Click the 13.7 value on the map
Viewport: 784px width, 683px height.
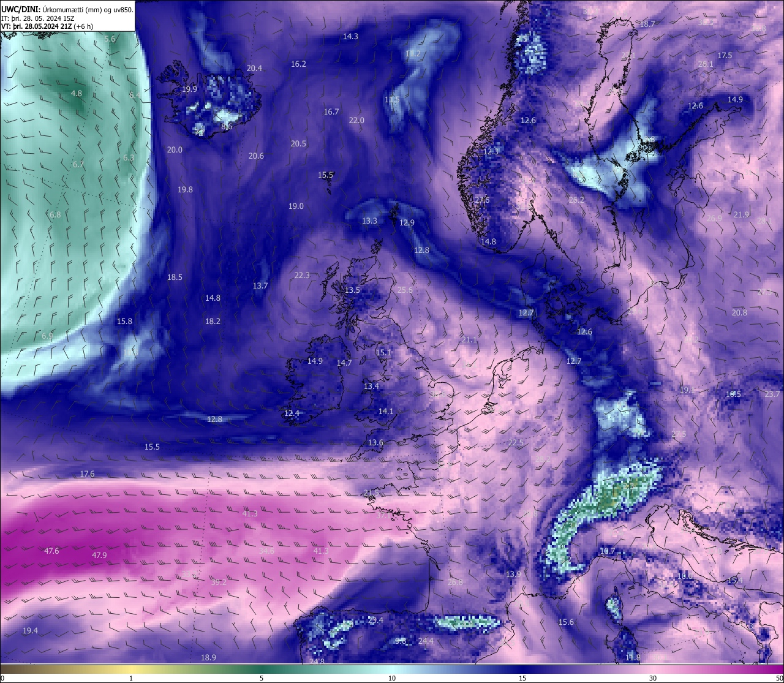[x=260, y=285]
